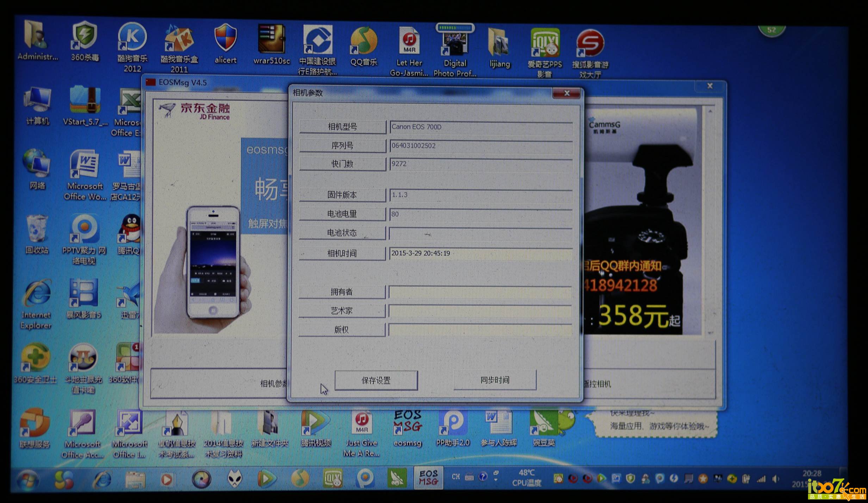This screenshot has width=868, height=503.
Task: Click the serial number 064031002502
Action: click(414, 146)
